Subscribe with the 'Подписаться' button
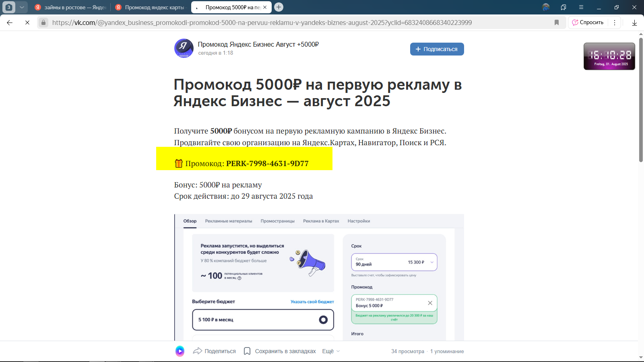The width and height of the screenshot is (644, 362). pyautogui.click(x=437, y=49)
